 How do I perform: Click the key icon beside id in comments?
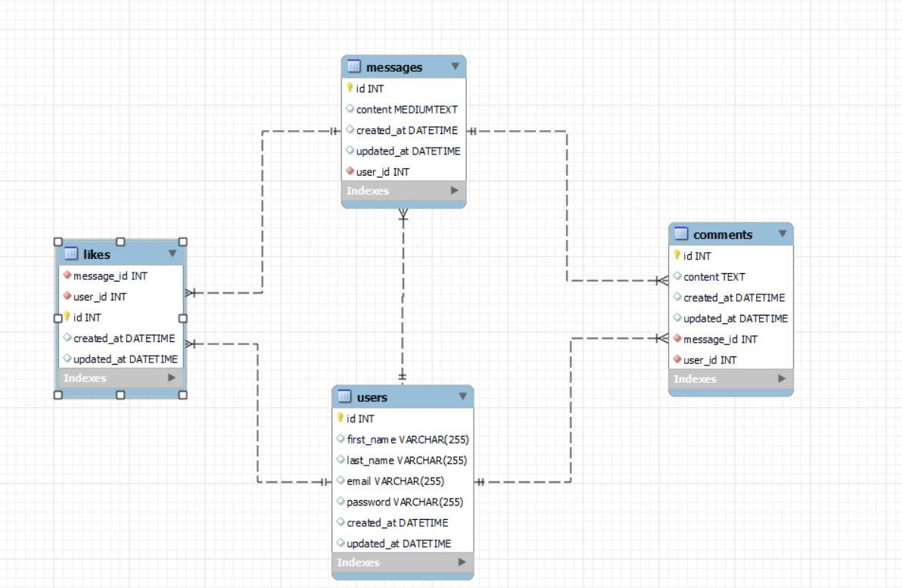(676, 256)
